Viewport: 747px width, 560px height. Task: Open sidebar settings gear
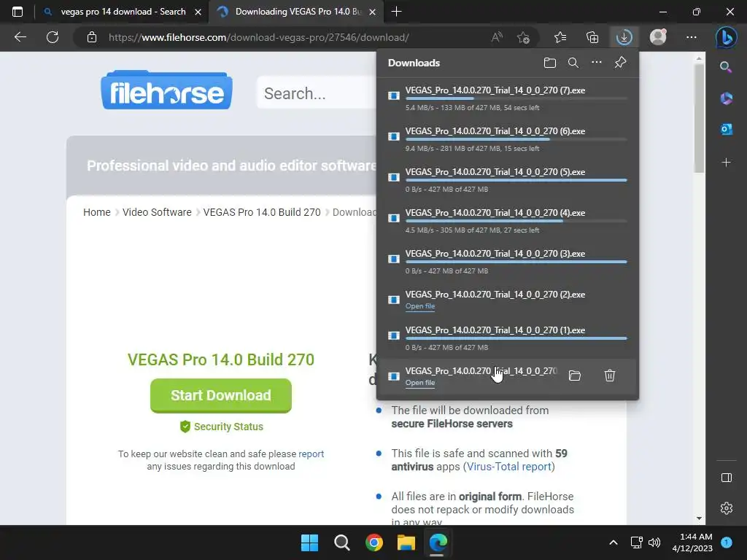[726, 508]
